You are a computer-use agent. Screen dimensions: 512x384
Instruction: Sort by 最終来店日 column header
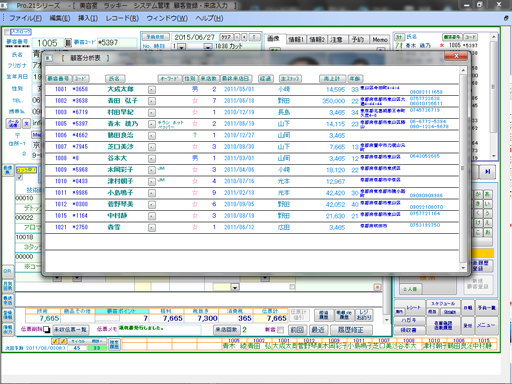[236, 79]
